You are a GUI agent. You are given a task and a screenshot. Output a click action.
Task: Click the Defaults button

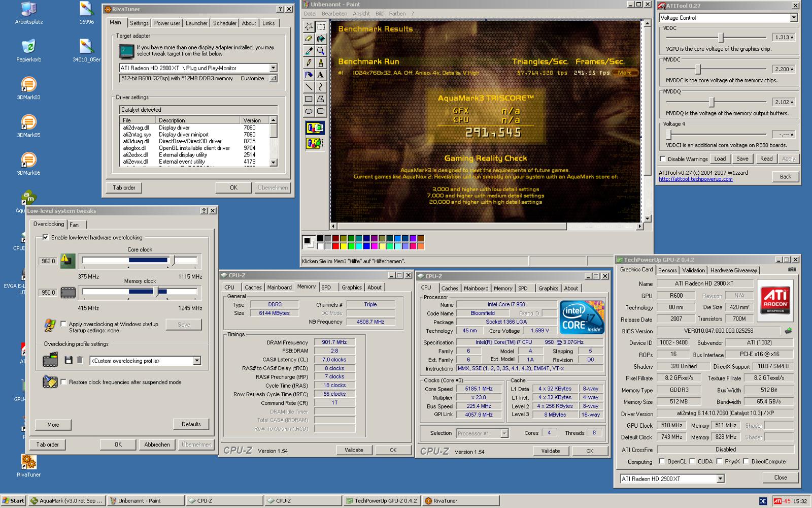pos(191,424)
